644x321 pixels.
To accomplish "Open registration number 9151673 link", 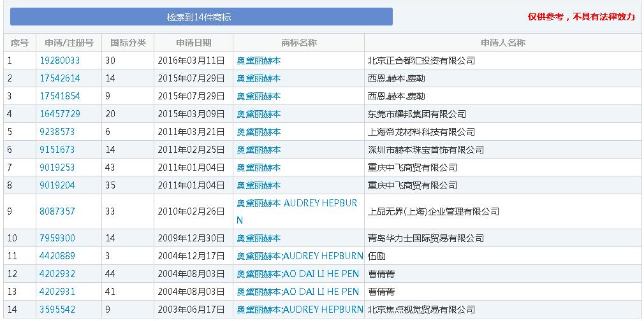I will click(57, 150).
